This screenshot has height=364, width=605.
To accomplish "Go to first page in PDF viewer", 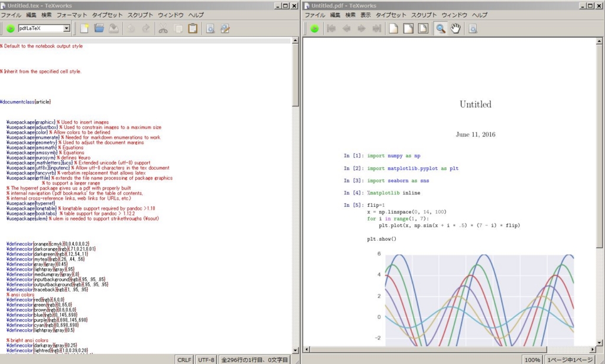I will pos(331,28).
